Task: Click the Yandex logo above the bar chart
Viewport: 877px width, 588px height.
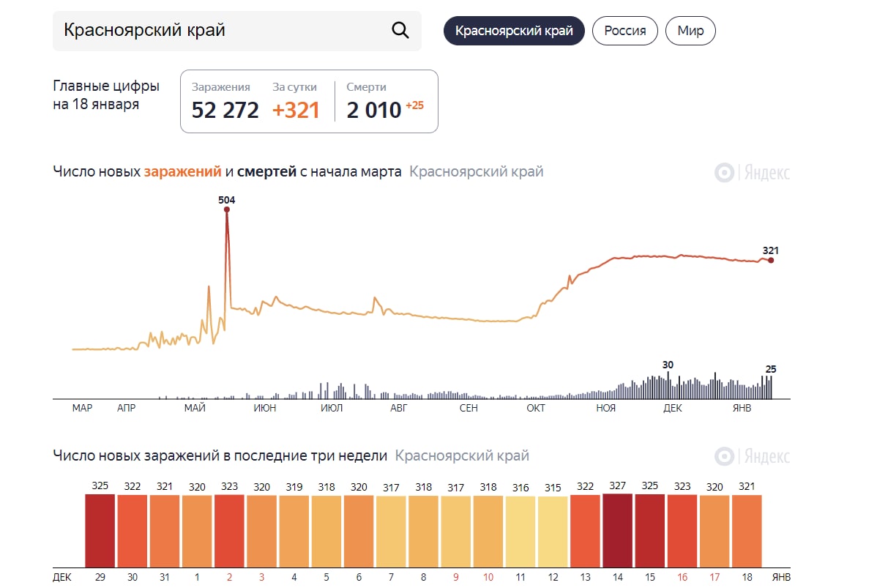Action: point(752,456)
